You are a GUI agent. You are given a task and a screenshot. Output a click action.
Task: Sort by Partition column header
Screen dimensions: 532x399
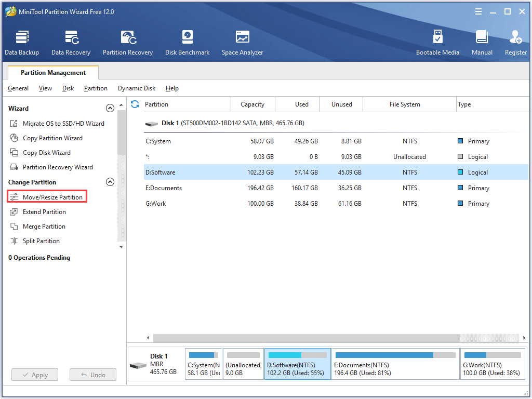187,104
